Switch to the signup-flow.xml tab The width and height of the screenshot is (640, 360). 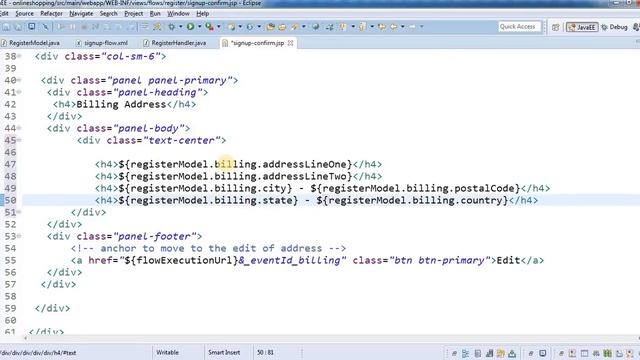(x=102, y=43)
